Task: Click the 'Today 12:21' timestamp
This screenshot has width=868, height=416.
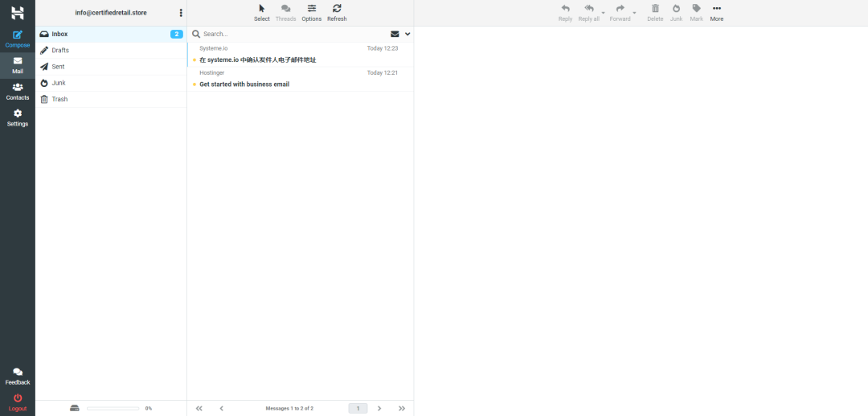Action: (x=383, y=72)
